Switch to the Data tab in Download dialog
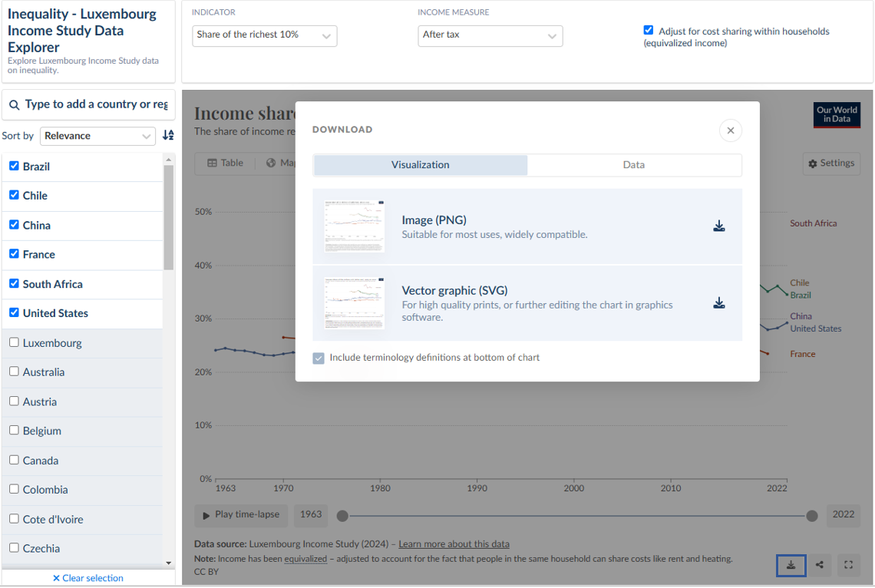Image resolution: width=875 pixels, height=588 pixels. coord(633,165)
